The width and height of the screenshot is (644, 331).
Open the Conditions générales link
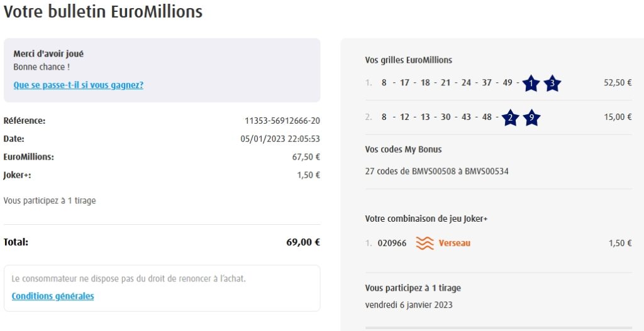tap(53, 296)
